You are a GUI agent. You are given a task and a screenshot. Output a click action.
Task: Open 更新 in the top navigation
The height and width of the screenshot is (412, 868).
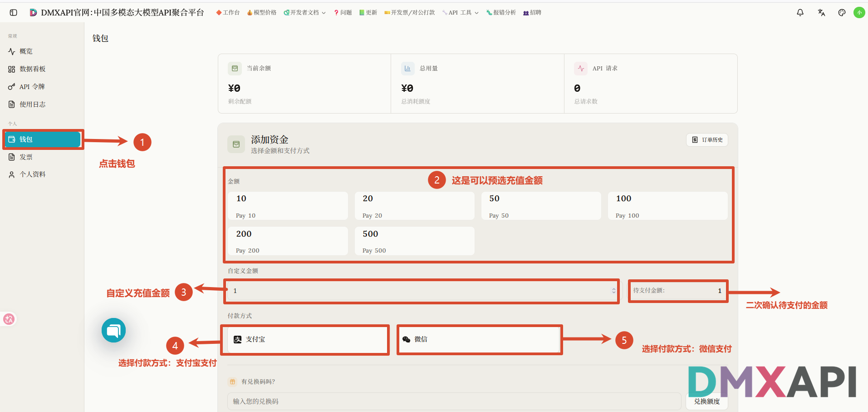[368, 13]
